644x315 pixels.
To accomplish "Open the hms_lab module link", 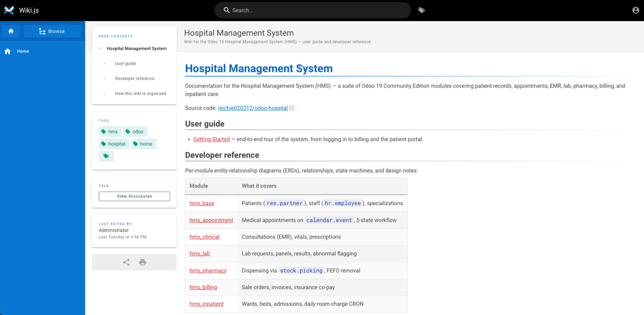I will pyautogui.click(x=200, y=253).
